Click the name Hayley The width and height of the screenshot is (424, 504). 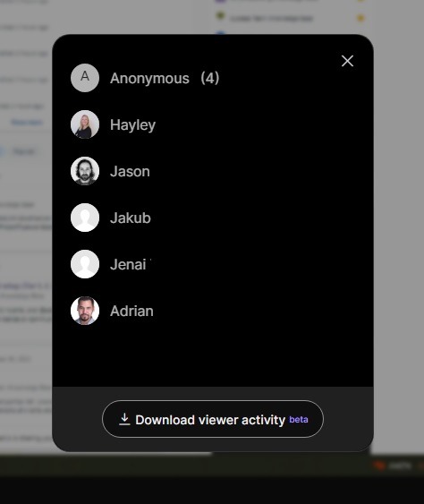(132, 125)
